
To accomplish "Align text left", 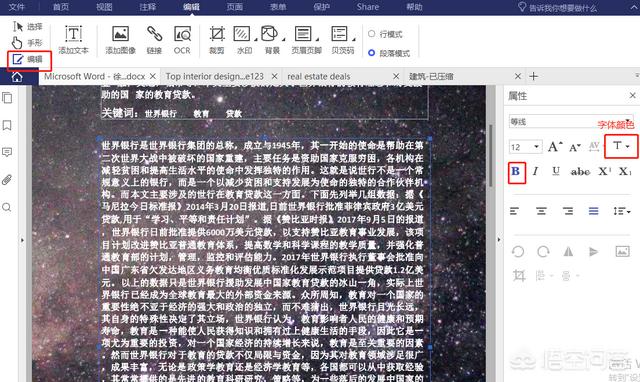I will 515,211.
